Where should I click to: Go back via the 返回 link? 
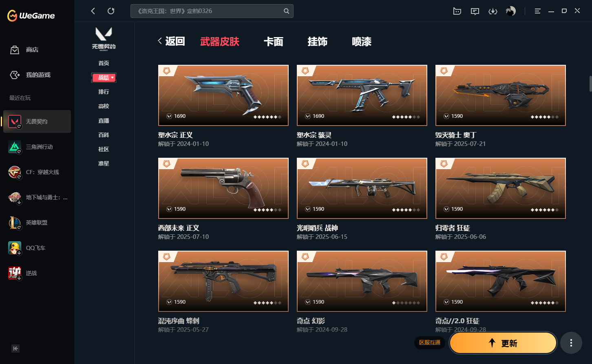[x=171, y=41]
